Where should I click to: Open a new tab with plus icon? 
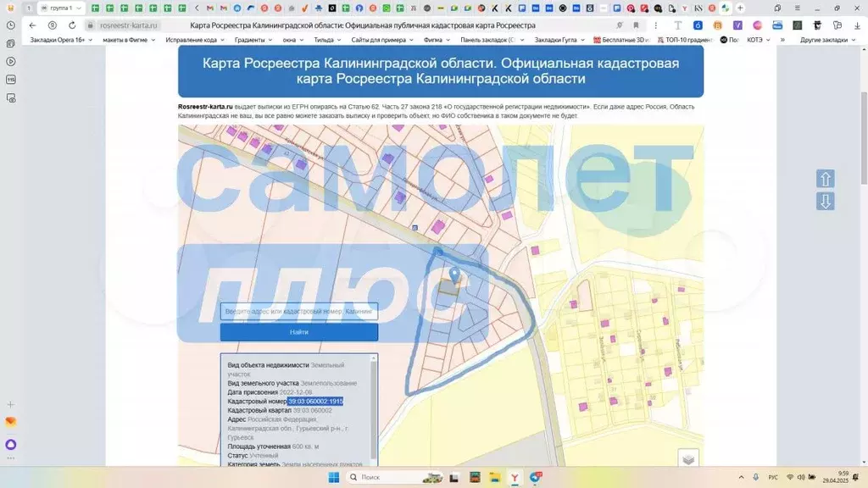pyautogui.click(x=740, y=8)
